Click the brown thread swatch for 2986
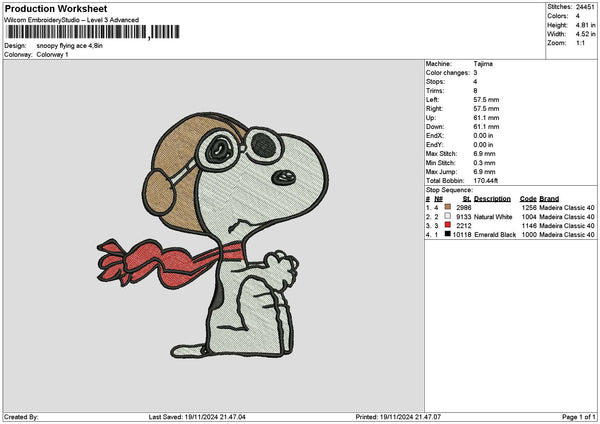600x424 pixels. click(448, 207)
